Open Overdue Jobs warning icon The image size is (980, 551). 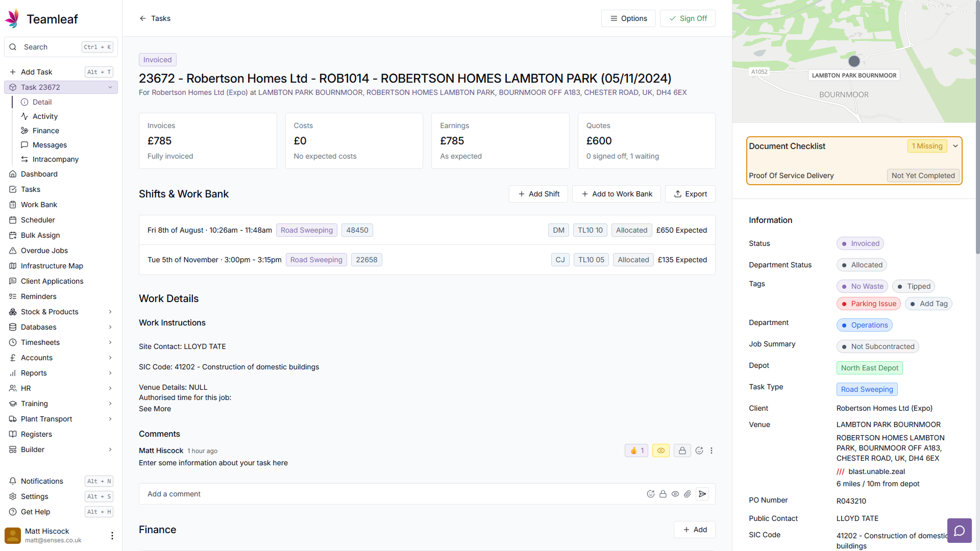point(13,251)
